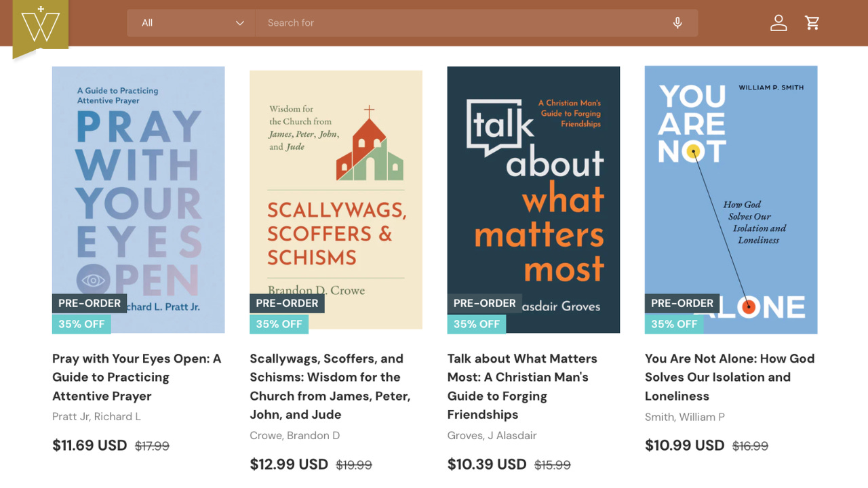View the shopping cart icon
Screen dimensions: 868x488
pos(812,23)
